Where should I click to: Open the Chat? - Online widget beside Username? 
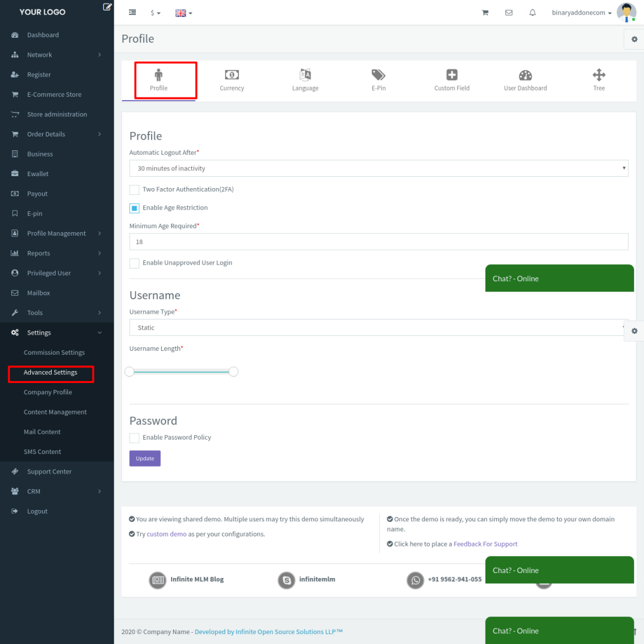pos(559,279)
